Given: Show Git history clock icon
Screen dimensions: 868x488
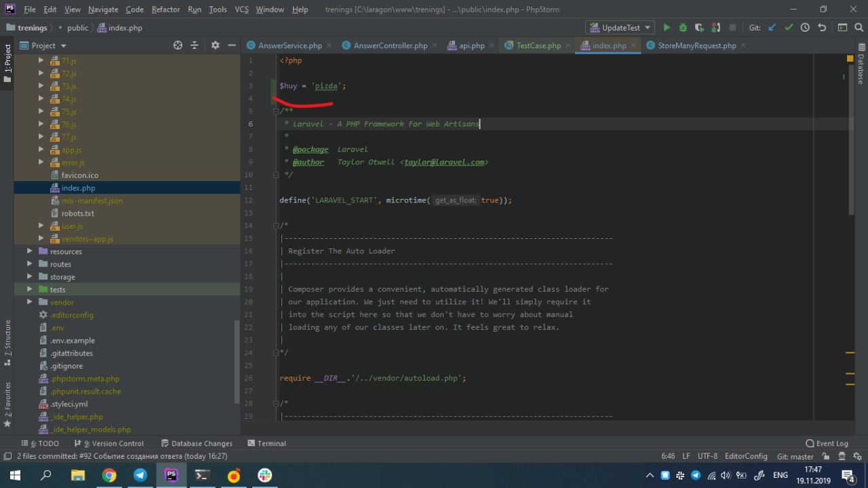Looking at the screenshot, I should [805, 28].
